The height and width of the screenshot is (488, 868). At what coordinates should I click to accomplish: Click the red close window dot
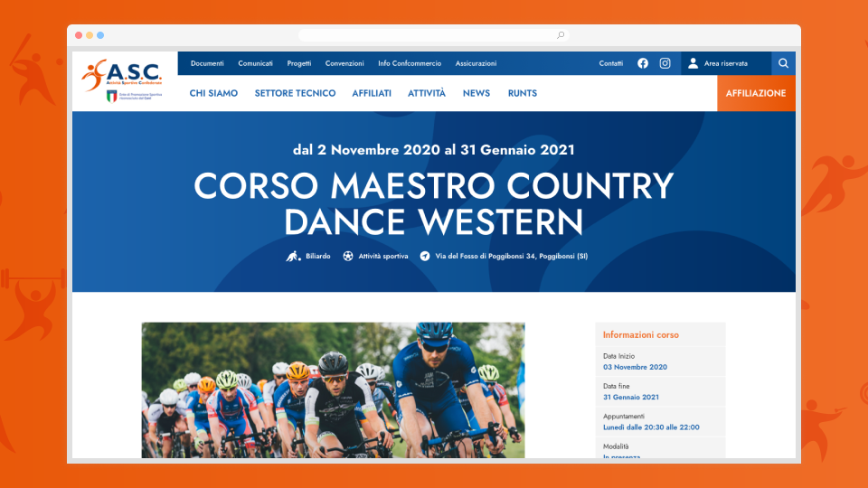click(79, 35)
